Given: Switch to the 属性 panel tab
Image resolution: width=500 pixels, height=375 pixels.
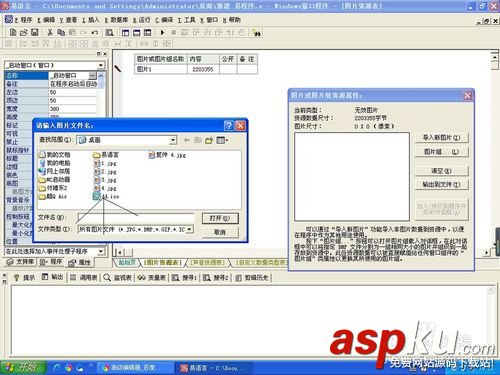Looking at the screenshot, I should pyautogui.click(x=80, y=262).
